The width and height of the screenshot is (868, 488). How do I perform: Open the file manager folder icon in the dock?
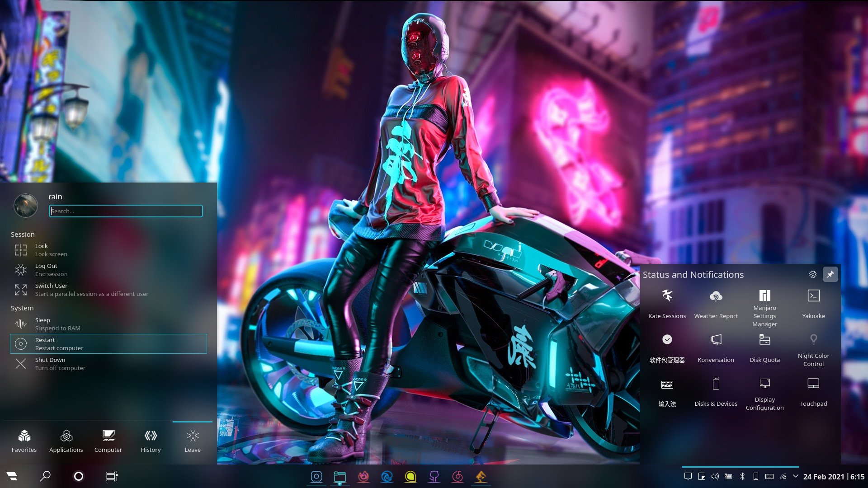[x=340, y=476]
